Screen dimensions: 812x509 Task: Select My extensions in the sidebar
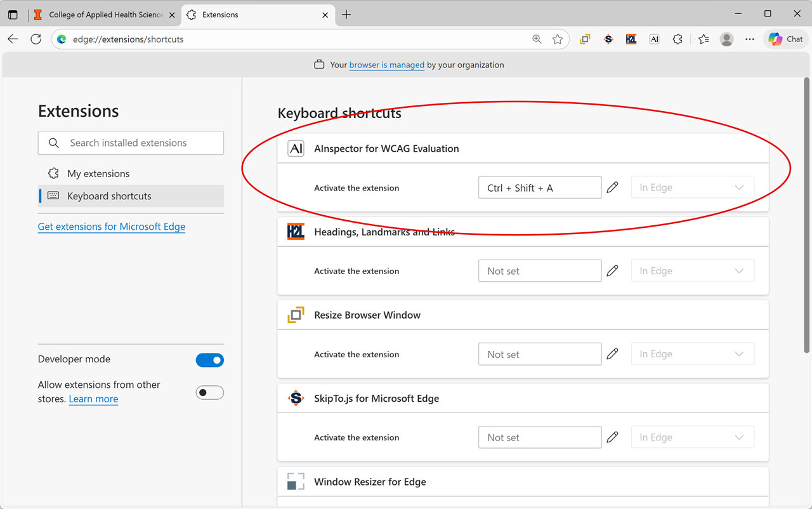(98, 173)
